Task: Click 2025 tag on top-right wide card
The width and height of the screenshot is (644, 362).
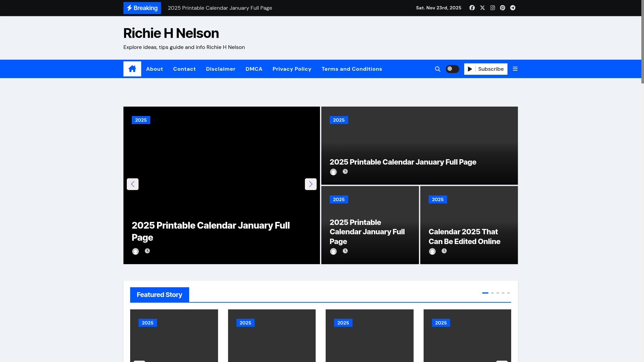Action: (x=339, y=120)
